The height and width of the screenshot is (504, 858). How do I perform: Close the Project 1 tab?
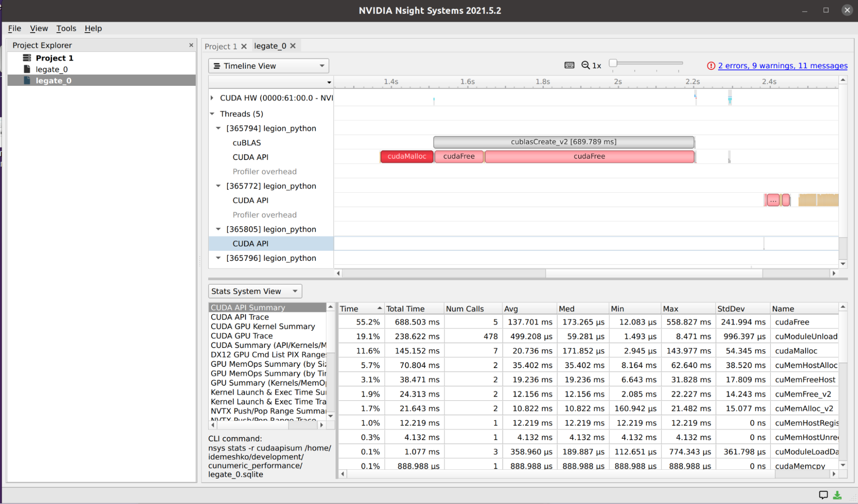tap(244, 46)
